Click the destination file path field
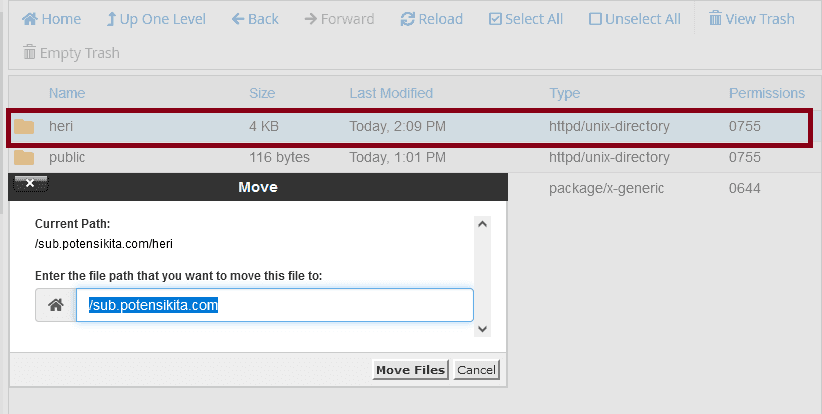822x414 pixels. pyautogui.click(x=275, y=305)
